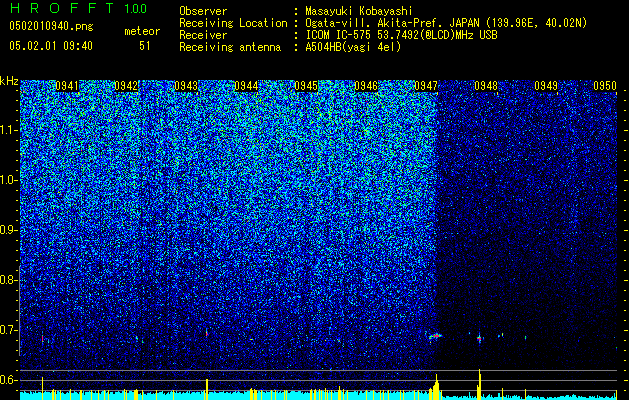629x400 pixels.
Task: Click the 0942 time marker
Action: (x=126, y=86)
